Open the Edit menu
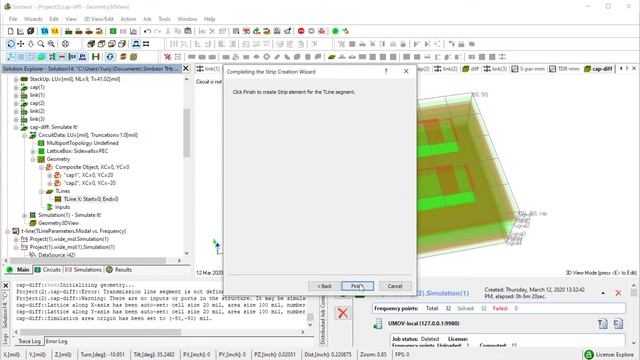Image resolution: width=640 pixels, height=360 pixels. tap(54, 19)
